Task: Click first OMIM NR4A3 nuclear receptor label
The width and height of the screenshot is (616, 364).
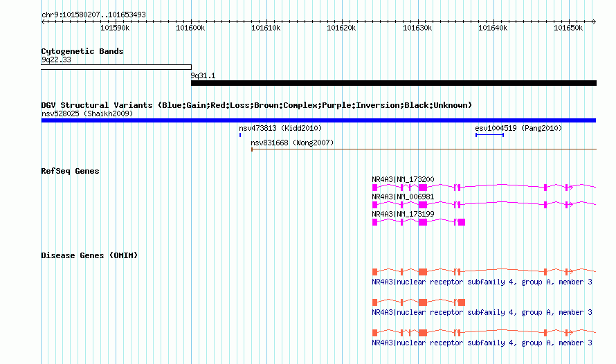Action: (482, 282)
